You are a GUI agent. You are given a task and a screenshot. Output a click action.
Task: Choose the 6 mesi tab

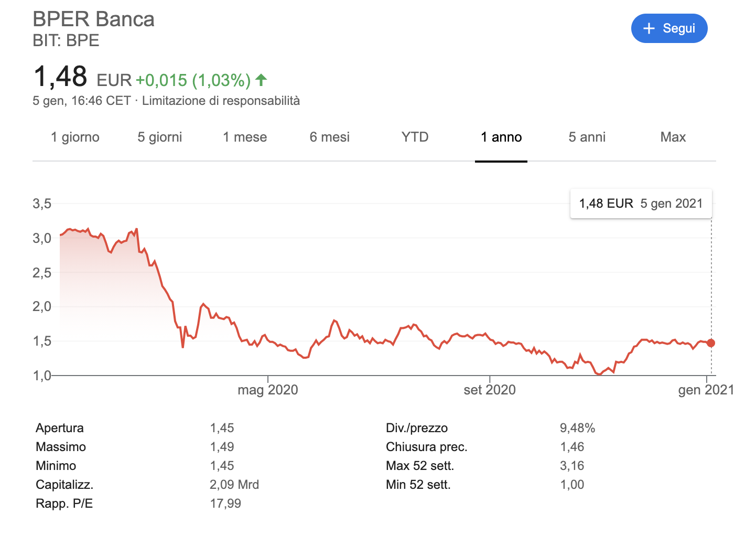coord(330,137)
